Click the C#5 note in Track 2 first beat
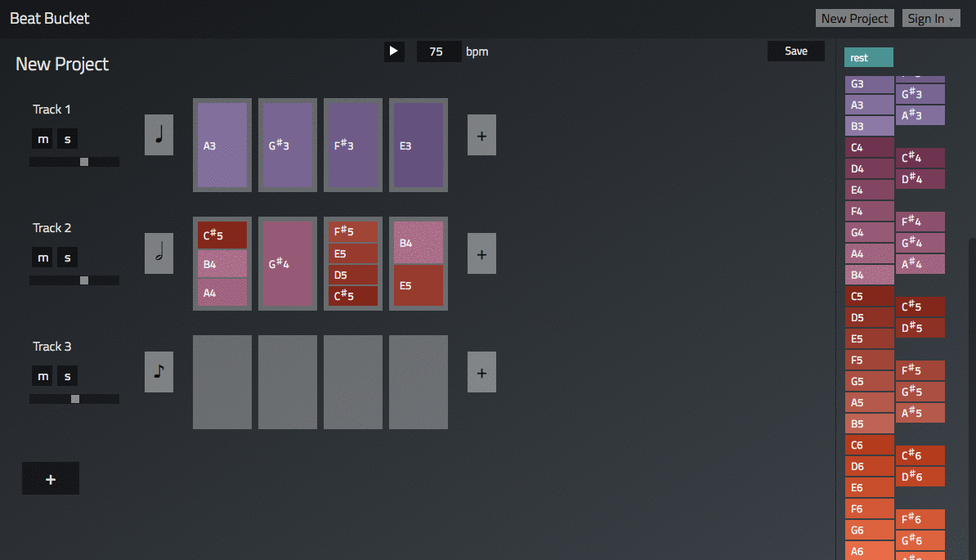 222,235
